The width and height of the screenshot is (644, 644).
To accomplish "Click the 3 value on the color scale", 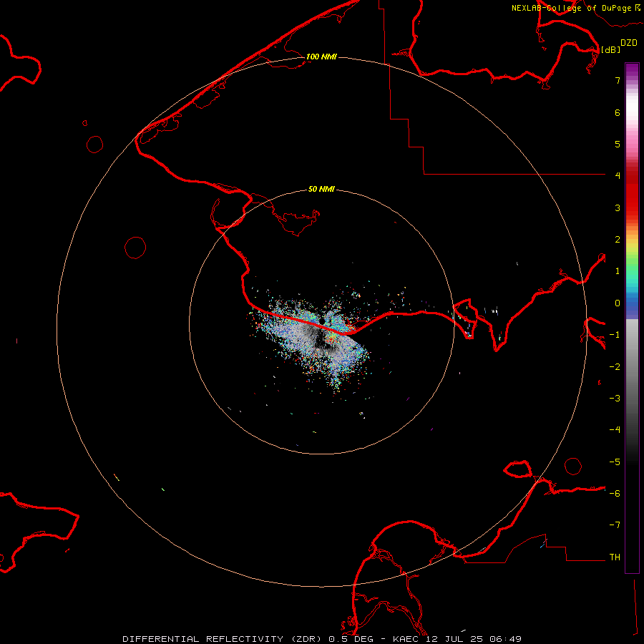I will tap(618, 208).
